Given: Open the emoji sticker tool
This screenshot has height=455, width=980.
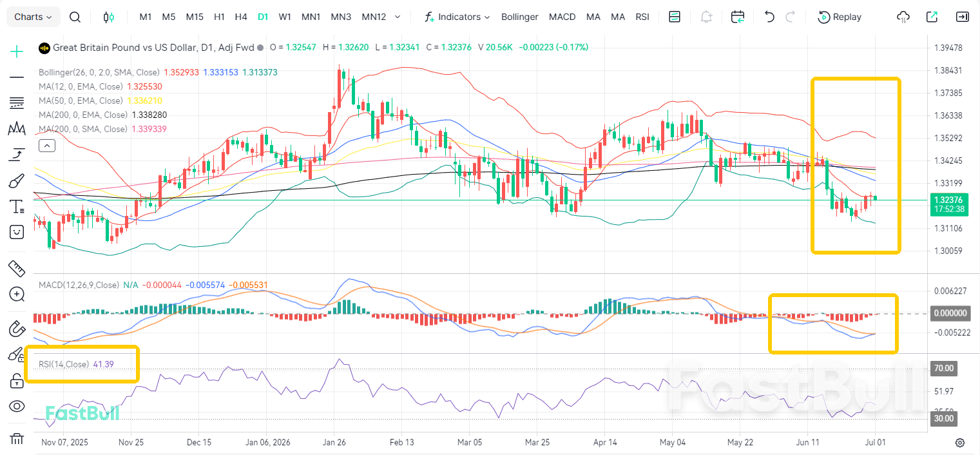Looking at the screenshot, I should (x=17, y=232).
